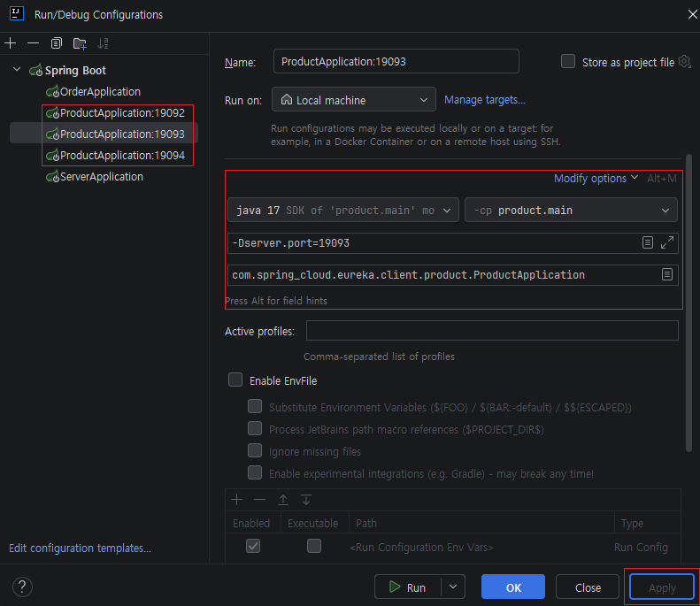This screenshot has height=606, width=700.
Task: Click the gear icon beside Store as project file
Action: (684, 62)
